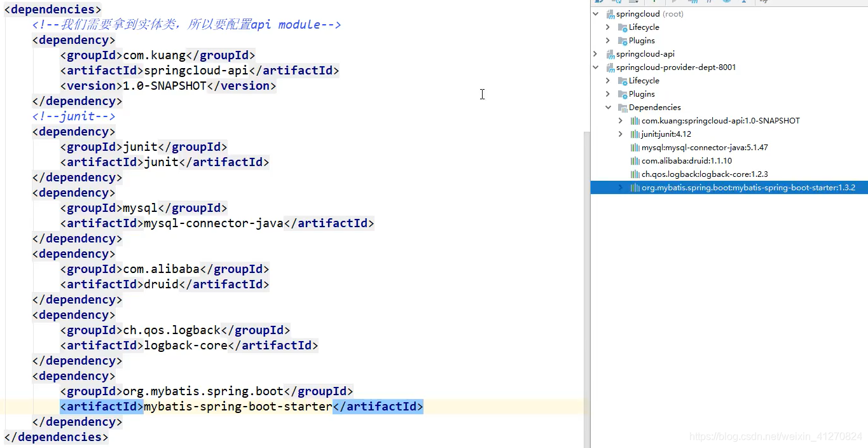The height and width of the screenshot is (448, 868).
Task: Select the junit:junit:4.12 dependency label
Action: click(666, 134)
